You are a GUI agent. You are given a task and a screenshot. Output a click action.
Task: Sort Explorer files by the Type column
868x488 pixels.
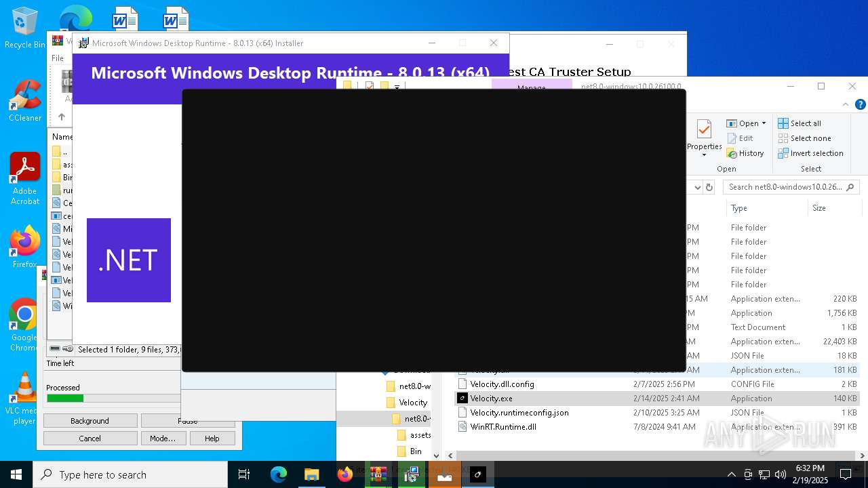[766, 208]
